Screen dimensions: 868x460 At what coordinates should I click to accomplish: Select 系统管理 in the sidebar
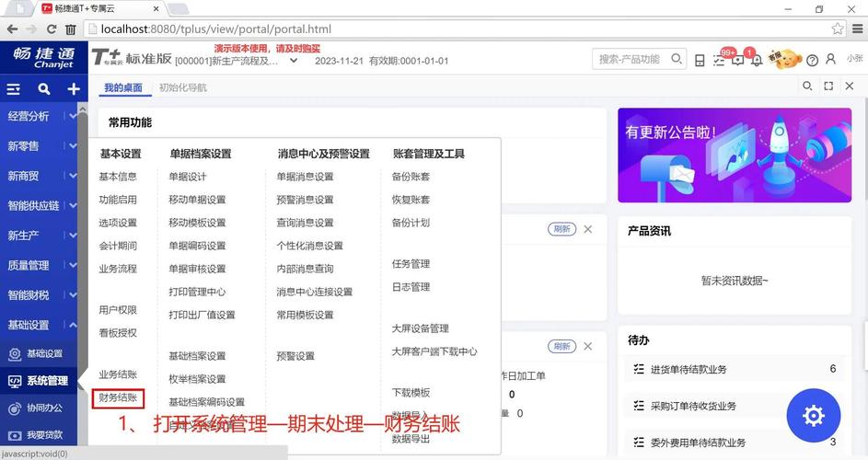pyautogui.click(x=39, y=381)
